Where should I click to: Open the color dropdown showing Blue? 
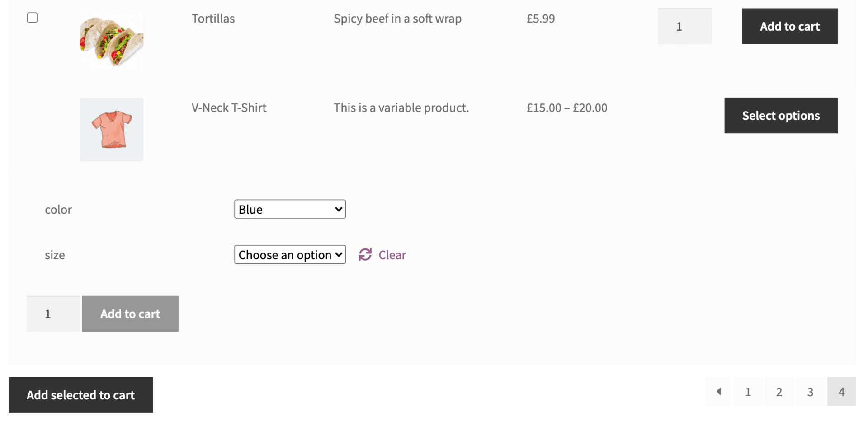coord(289,209)
